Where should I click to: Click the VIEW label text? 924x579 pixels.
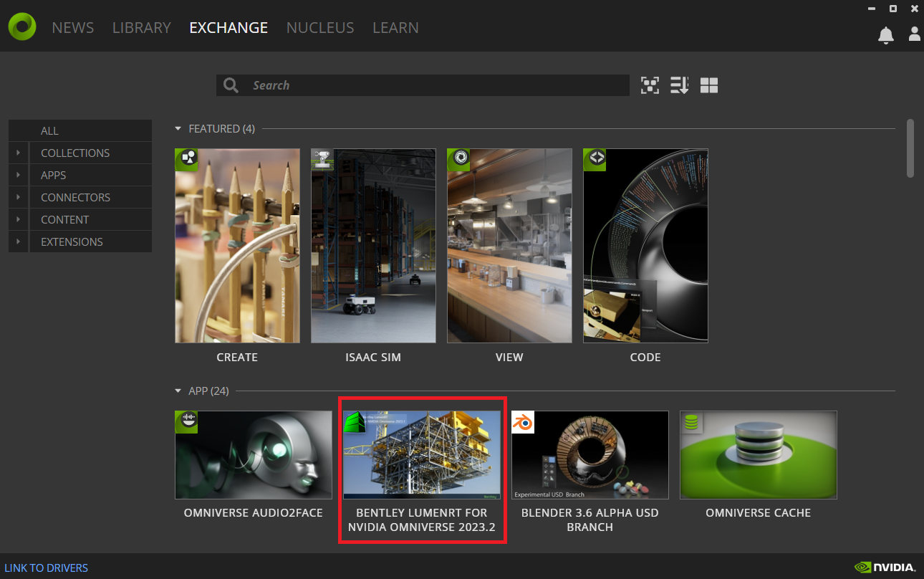[509, 357]
